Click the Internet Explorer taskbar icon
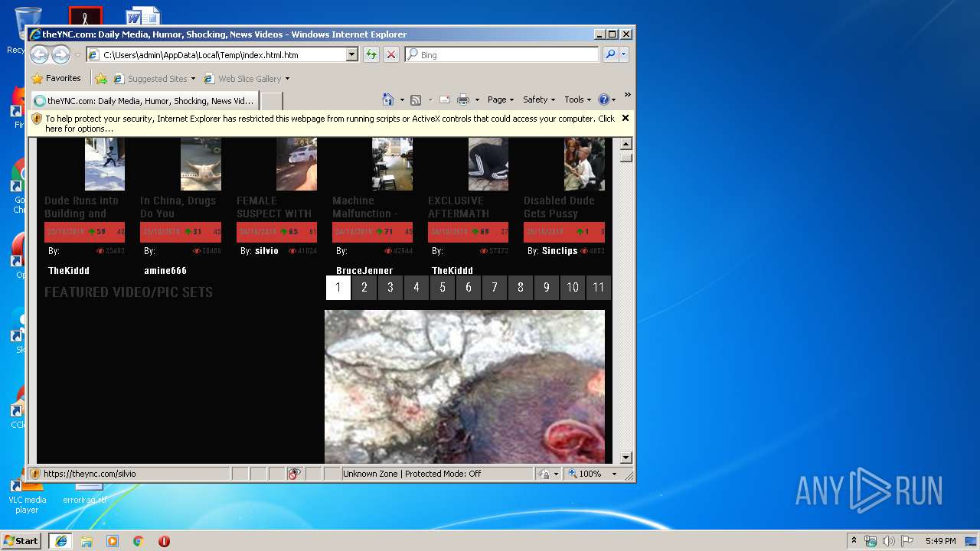This screenshot has height=551, width=980. 61,541
